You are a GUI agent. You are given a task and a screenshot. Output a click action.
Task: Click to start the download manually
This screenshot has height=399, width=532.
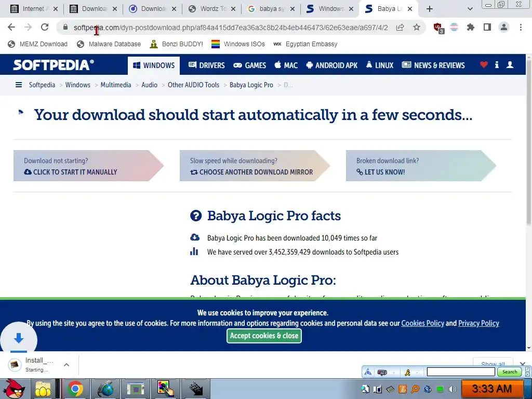click(88, 166)
